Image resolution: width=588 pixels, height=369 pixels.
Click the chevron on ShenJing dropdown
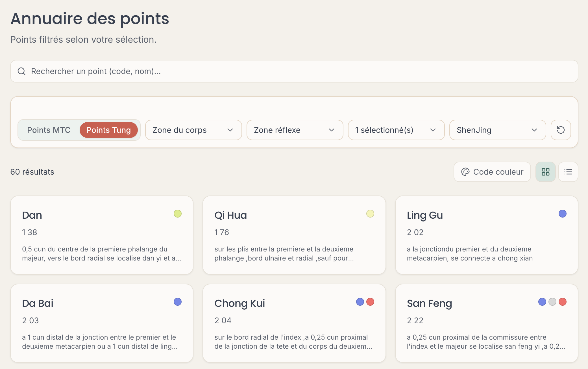tap(534, 130)
